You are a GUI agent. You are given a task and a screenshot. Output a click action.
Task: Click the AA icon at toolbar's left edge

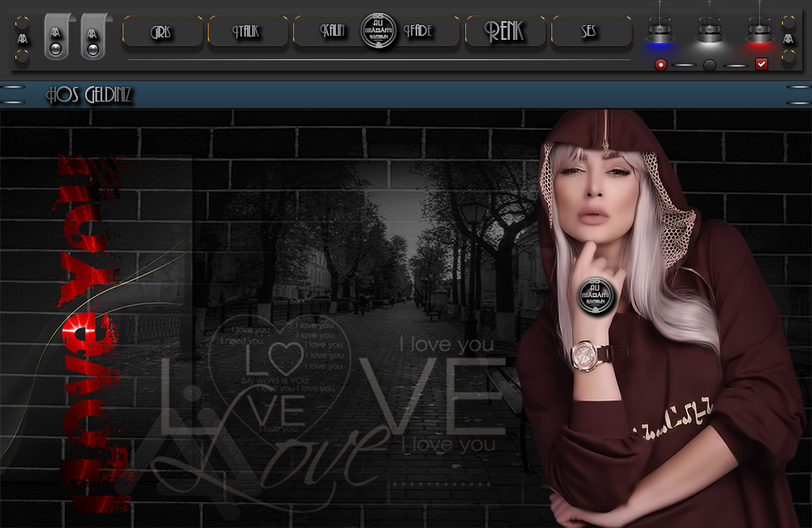coord(23,38)
